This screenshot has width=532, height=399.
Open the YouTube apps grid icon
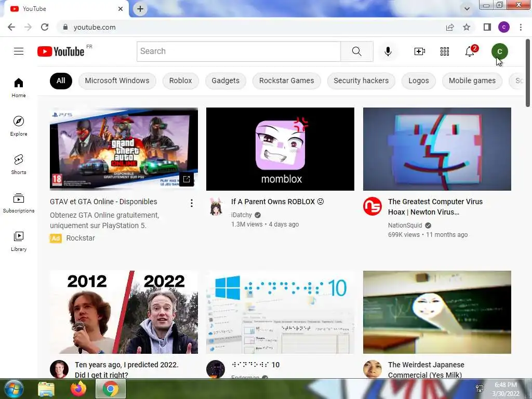click(x=445, y=51)
